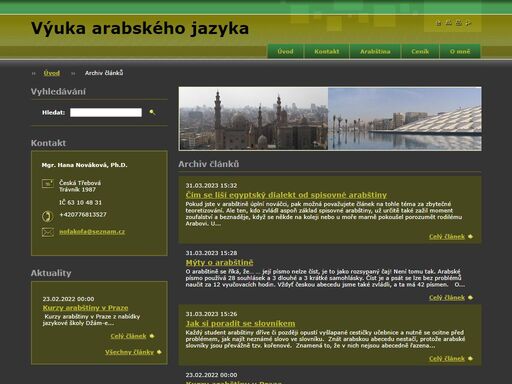The width and height of the screenshot is (512, 384).
Task: Open the RSS feed icon
Action: coord(468,23)
